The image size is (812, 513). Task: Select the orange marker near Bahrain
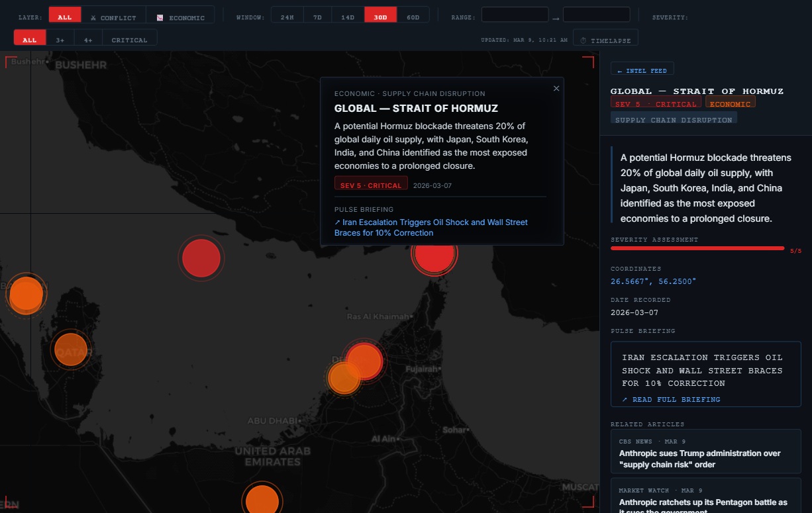(26, 295)
